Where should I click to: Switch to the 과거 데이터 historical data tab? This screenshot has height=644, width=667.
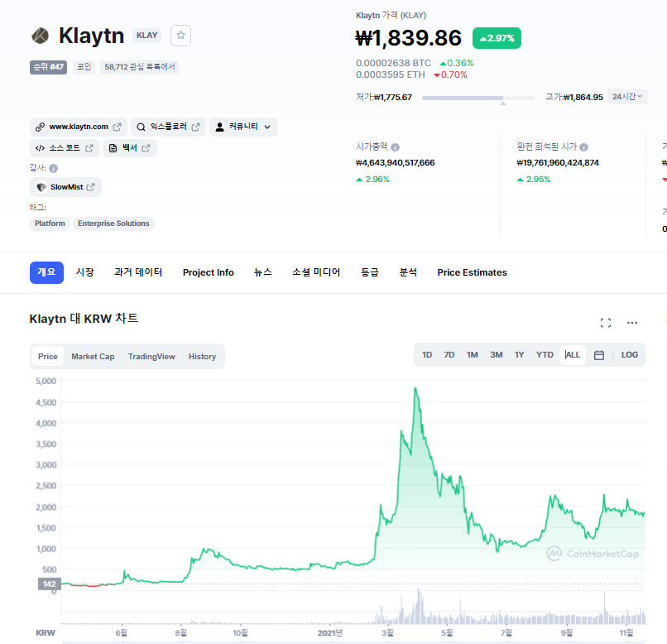coord(138,272)
